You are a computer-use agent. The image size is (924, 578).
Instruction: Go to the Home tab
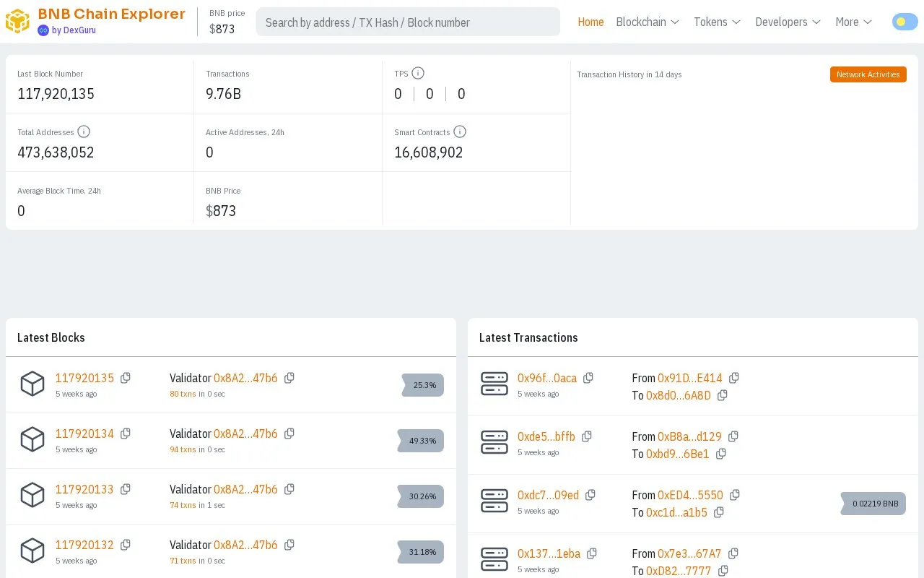(x=590, y=22)
